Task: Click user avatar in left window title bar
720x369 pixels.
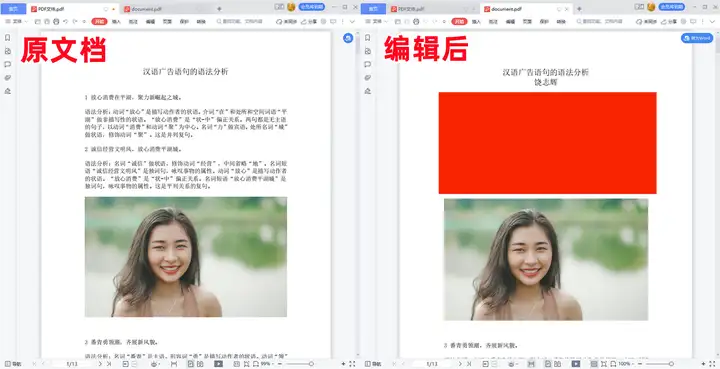Action: (291, 7)
